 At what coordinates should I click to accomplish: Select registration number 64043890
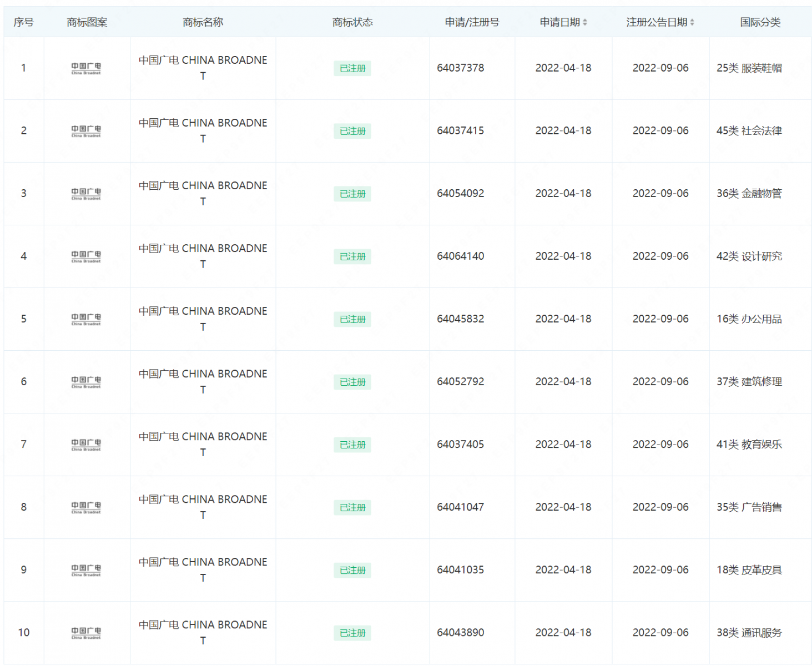[460, 632]
